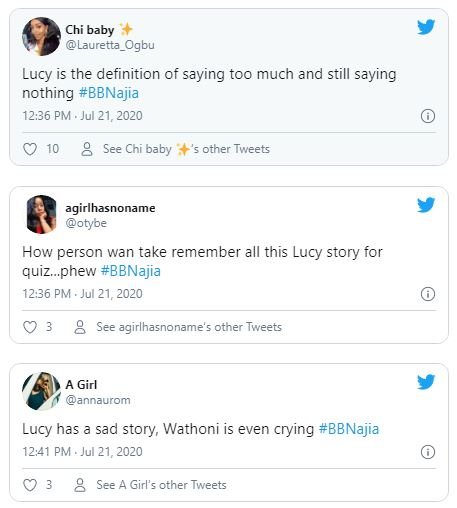Click Twitter bird icon on A Girl tweet
This screenshot has width=457, height=508.
coord(426,382)
